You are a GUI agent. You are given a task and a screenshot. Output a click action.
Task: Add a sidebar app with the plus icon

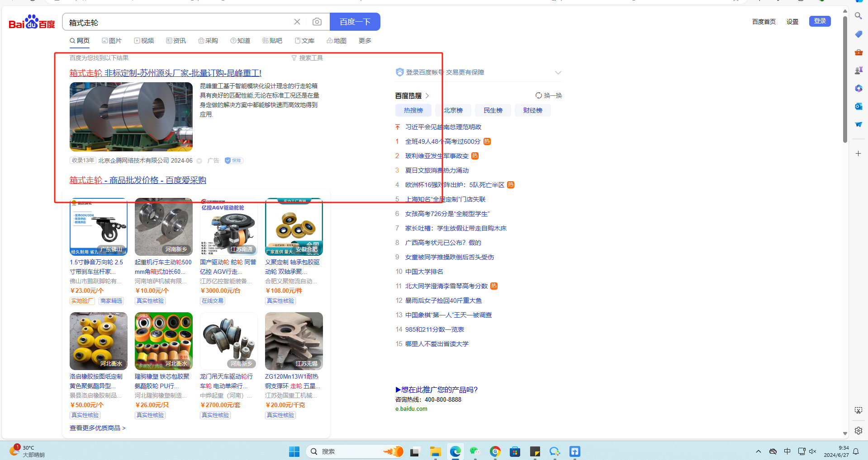click(x=858, y=154)
